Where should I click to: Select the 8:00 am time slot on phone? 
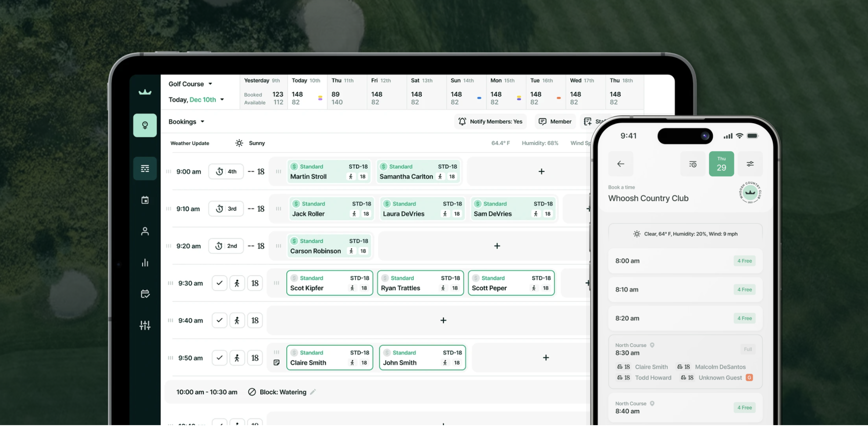(685, 261)
